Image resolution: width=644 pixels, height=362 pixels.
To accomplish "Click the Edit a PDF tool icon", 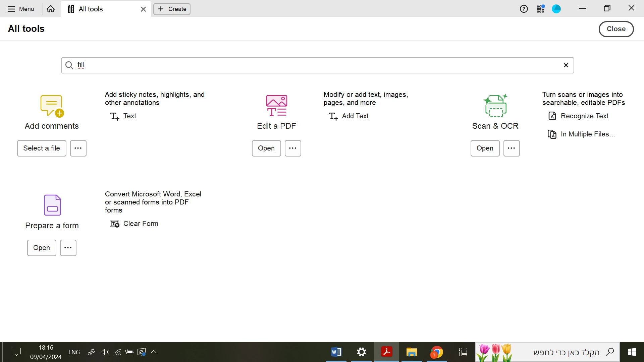I will (x=277, y=106).
